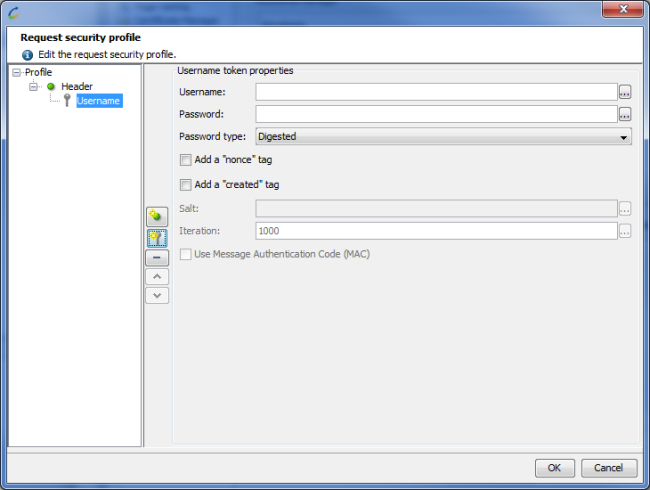
Task: Click the green Header node icon
Action: [x=51, y=87]
